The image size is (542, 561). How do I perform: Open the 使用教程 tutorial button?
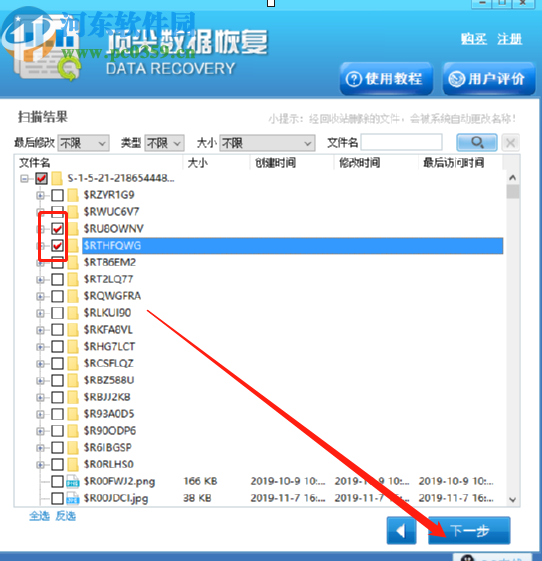386,79
